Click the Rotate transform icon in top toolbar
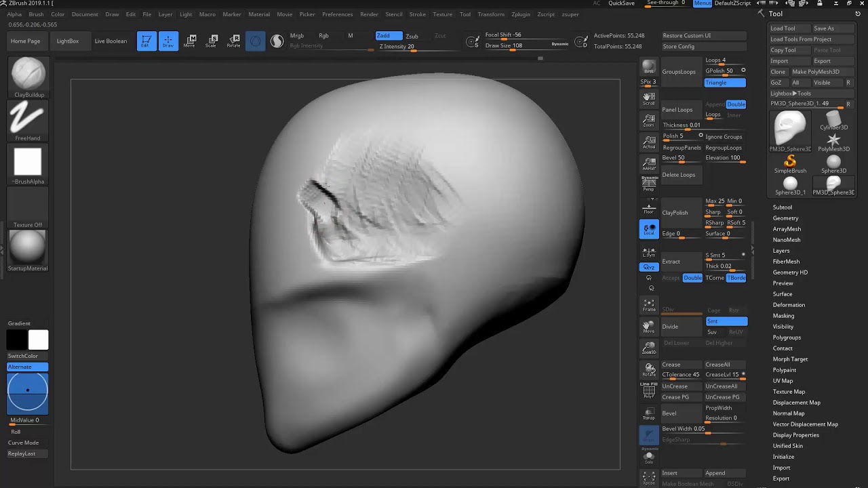 pos(233,41)
